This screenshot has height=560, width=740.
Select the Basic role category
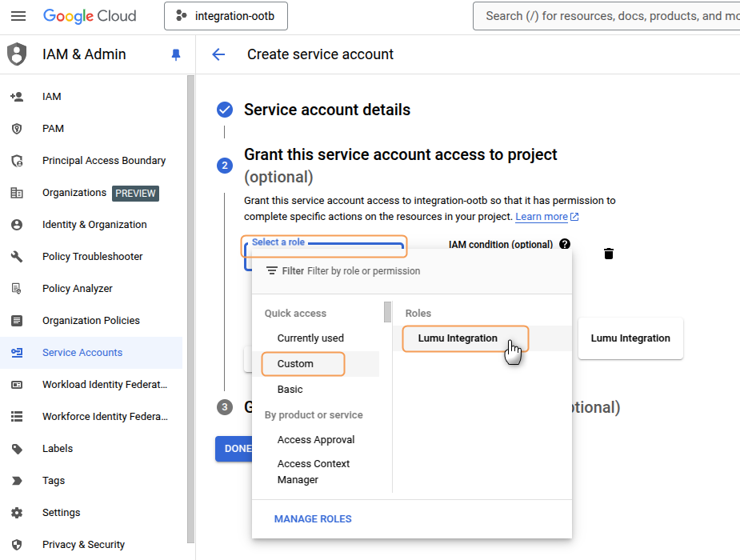click(x=290, y=390)
